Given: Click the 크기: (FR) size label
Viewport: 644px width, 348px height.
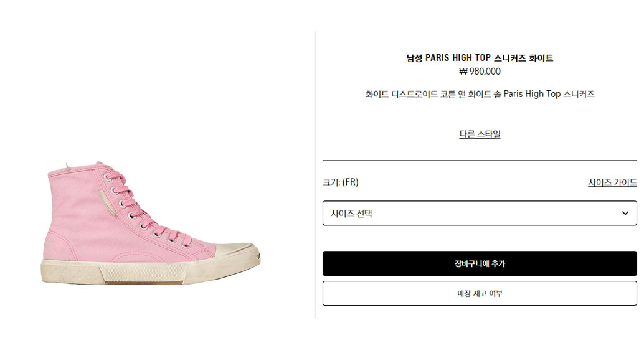Looking at the screenshot, I should coord(341,182).
